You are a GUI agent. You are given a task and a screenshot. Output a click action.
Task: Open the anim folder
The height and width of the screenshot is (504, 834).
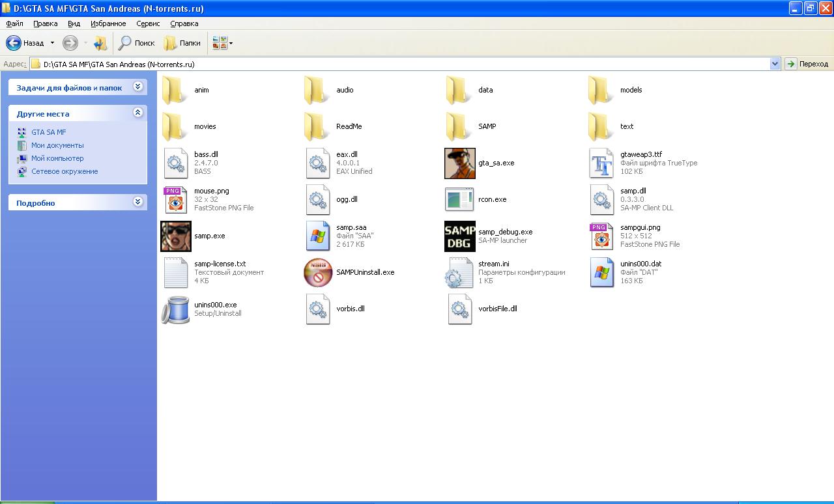pos(175,90)
